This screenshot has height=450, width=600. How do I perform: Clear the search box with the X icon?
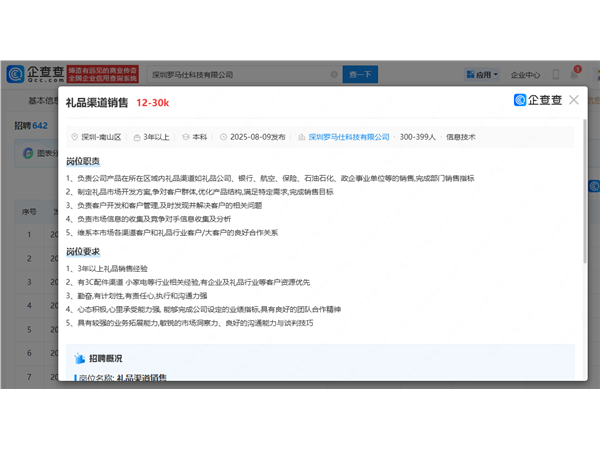click(x=333, y=74)
